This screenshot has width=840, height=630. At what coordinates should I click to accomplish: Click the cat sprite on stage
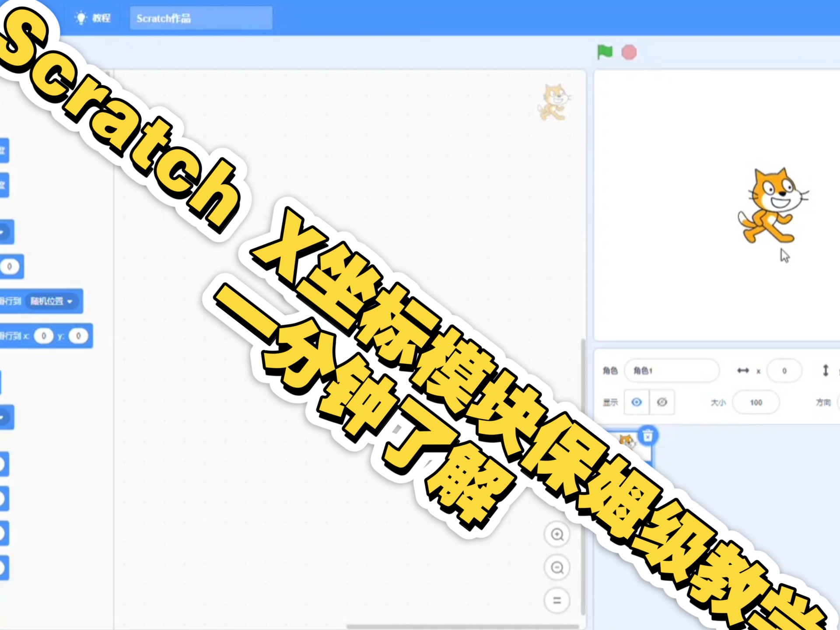pos(772,205)
